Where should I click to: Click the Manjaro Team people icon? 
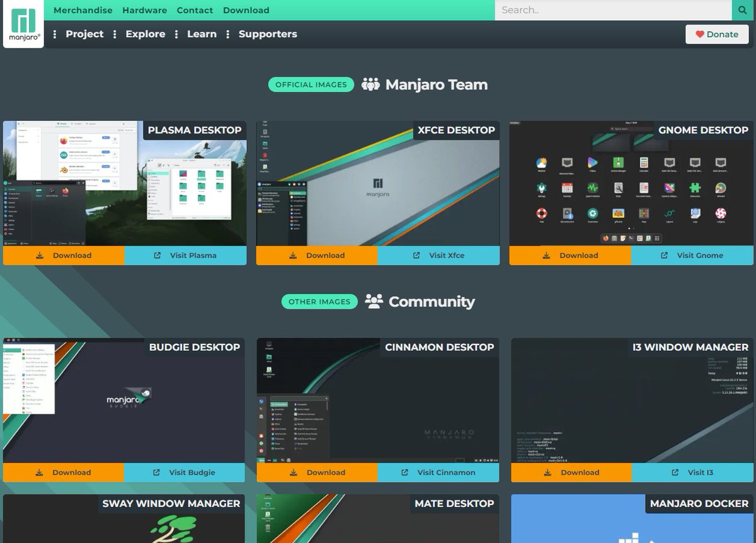click(x=370, y=84)
